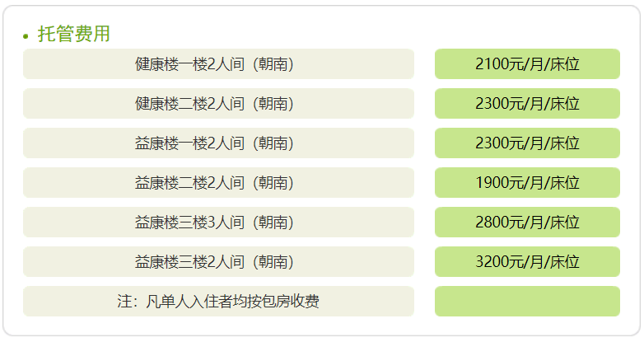The width and height of the screenshot is (644, 342).
Task: Click the note 注：凡单人入住者均按包房收费
Action: [x=218, y=302]
